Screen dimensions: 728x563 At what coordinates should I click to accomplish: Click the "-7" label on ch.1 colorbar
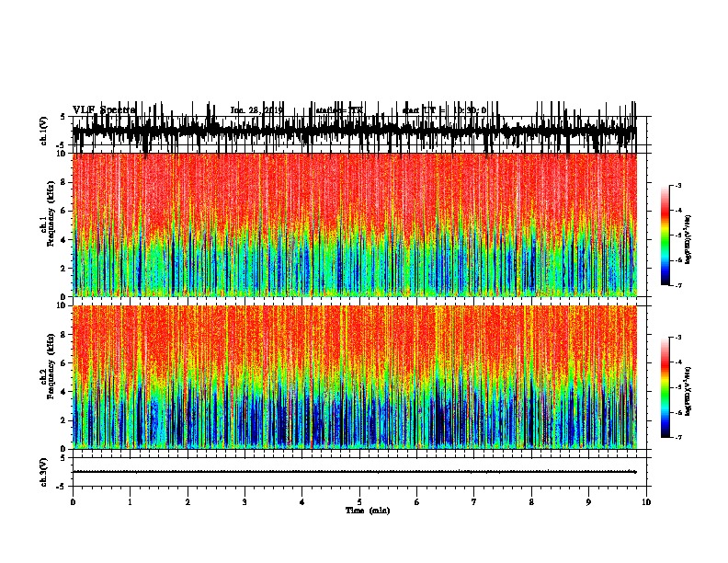click(x=677, y=285)
